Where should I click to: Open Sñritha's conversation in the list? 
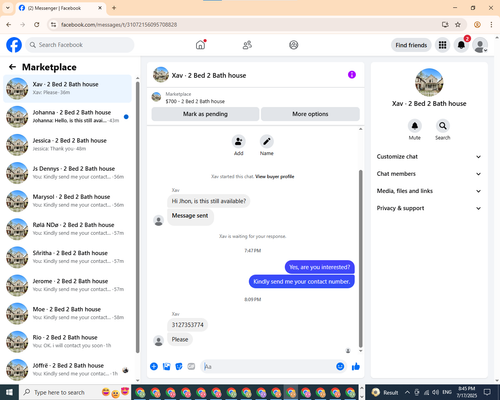tap(68, 257)
